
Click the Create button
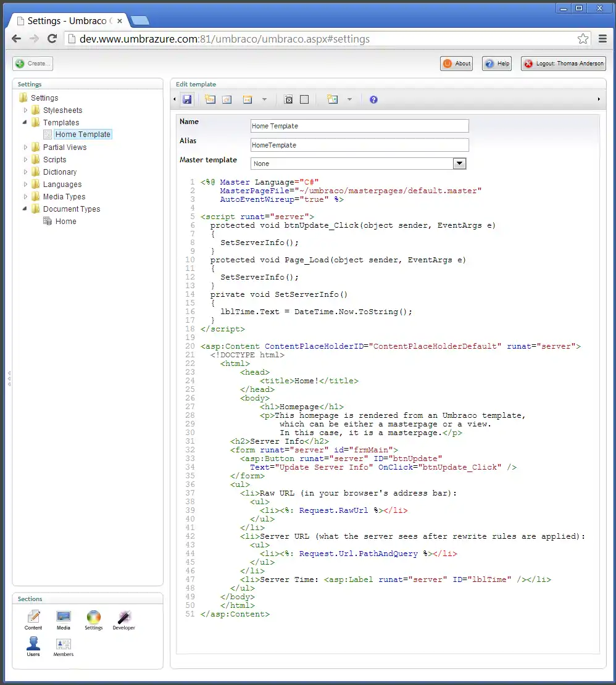pos(33,64)
